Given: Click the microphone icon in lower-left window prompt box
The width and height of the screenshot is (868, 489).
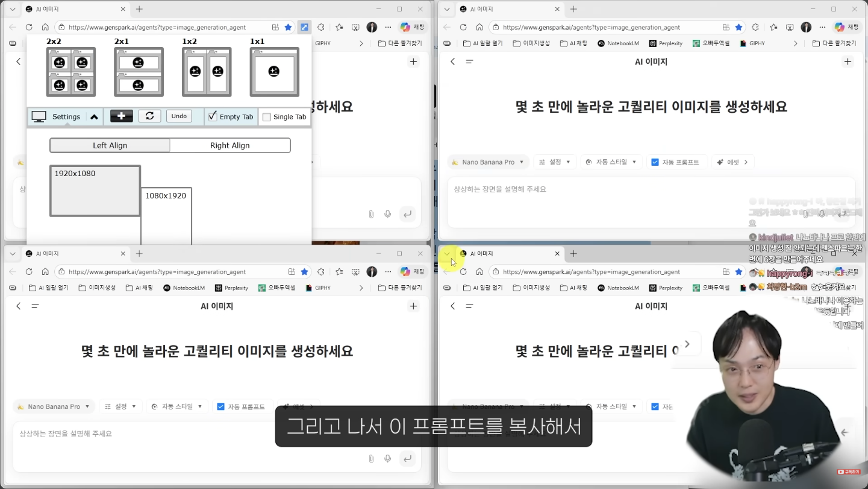Looking at the screenshot, I should [388, 459].
